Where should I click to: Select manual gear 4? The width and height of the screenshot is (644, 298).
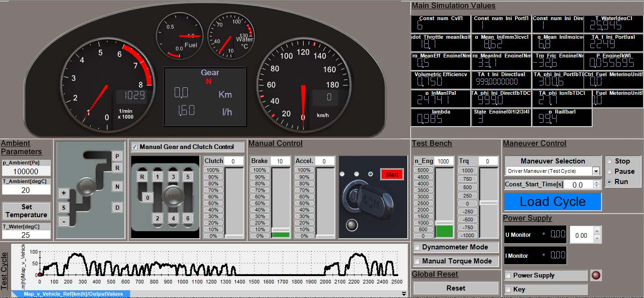173,218
